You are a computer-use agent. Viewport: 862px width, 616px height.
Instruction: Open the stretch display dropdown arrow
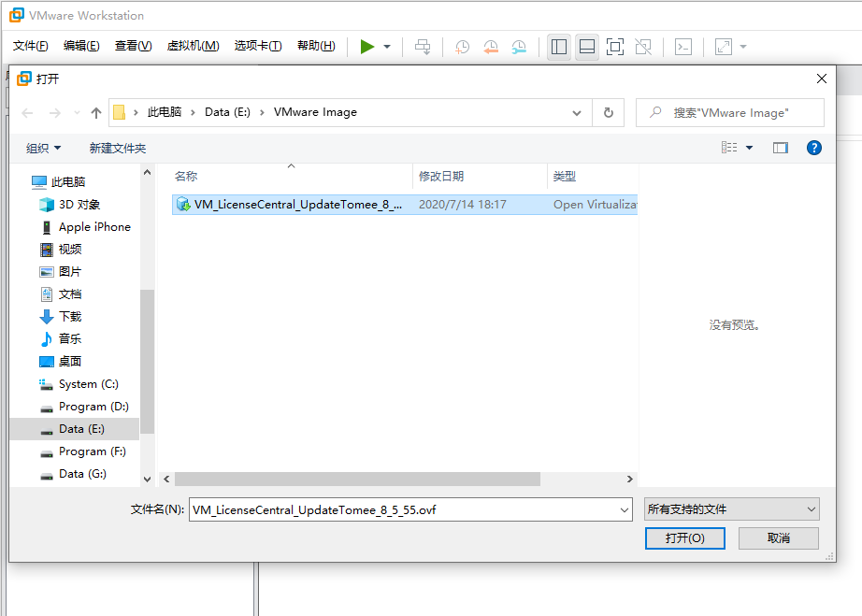tap(743, 47)
